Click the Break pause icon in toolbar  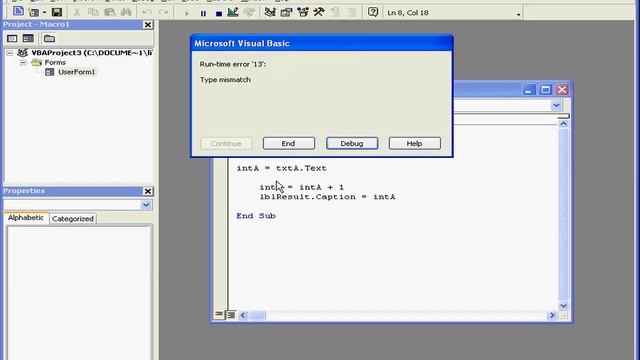click(203, 13)
